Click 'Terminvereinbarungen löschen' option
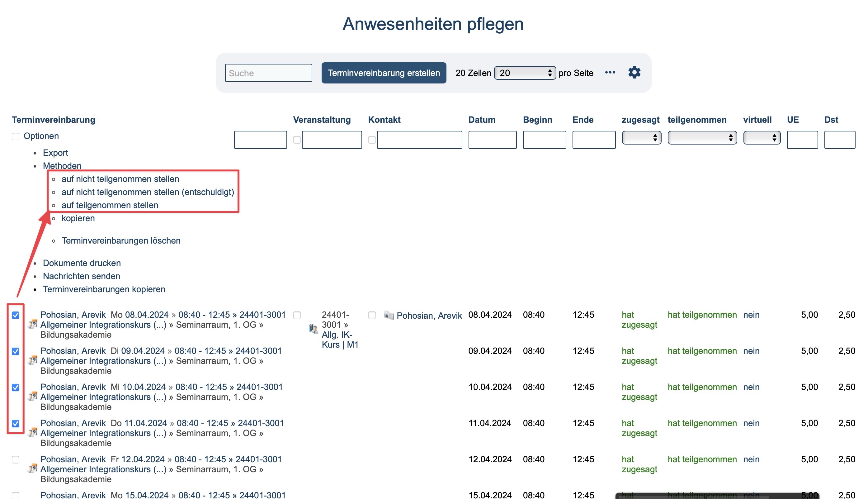The width and height of the screenshot is (868, 499). click(x=121, y=240)
